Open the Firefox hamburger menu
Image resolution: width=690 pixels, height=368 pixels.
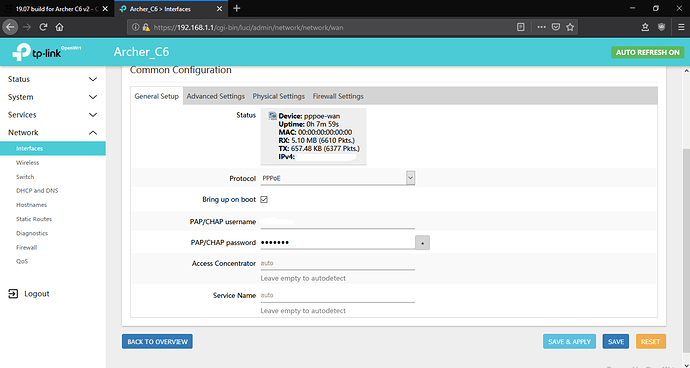point(681,27)
